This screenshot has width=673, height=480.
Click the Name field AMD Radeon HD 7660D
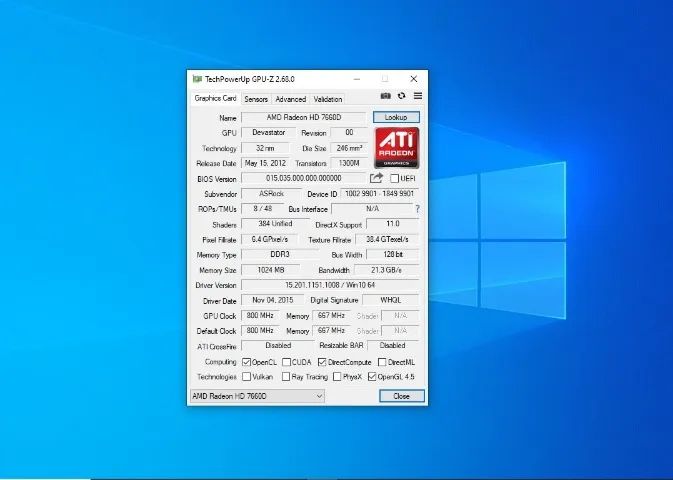303,117
